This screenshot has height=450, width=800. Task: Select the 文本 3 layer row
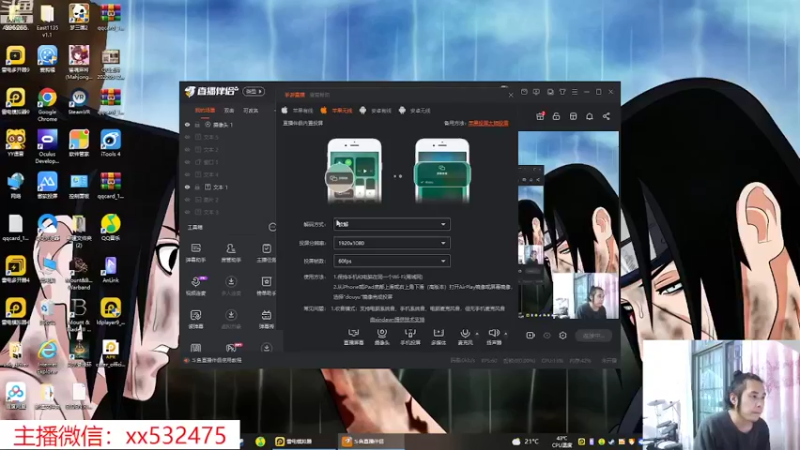click(x=228, y=212)
